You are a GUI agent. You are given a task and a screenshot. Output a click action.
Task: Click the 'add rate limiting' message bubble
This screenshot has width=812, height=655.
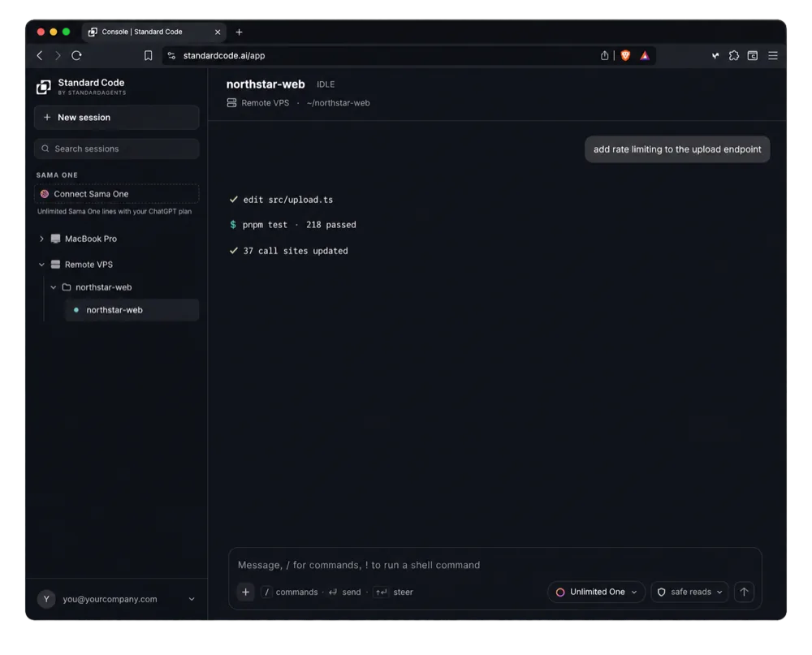tap(677, 149)
